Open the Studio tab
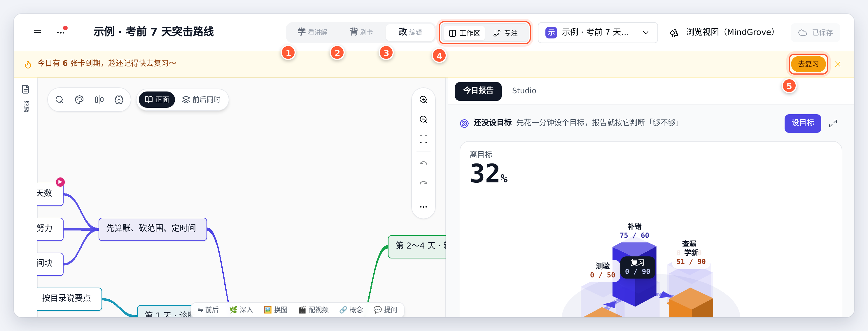The height and width of the screenshot is (331, 868). [524, 91]
